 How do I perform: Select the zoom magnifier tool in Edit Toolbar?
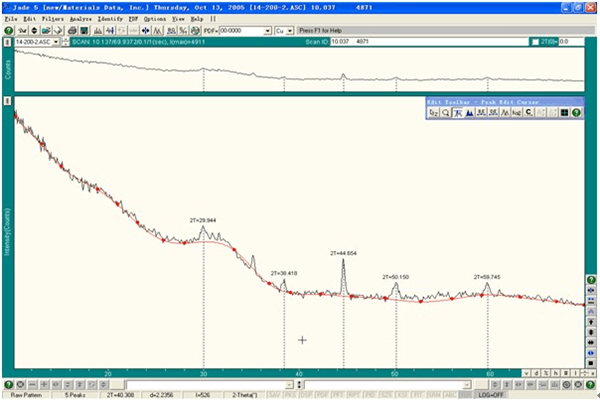(x=445, y=113)
